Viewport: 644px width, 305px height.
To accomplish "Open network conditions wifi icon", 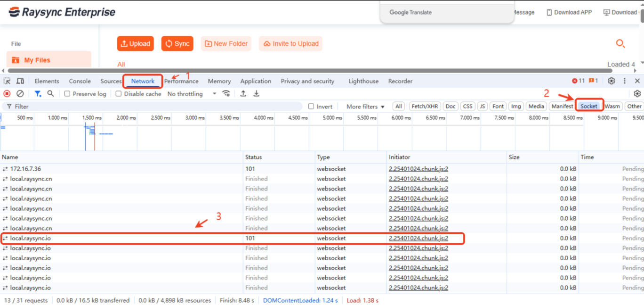I will coord(226,93).
